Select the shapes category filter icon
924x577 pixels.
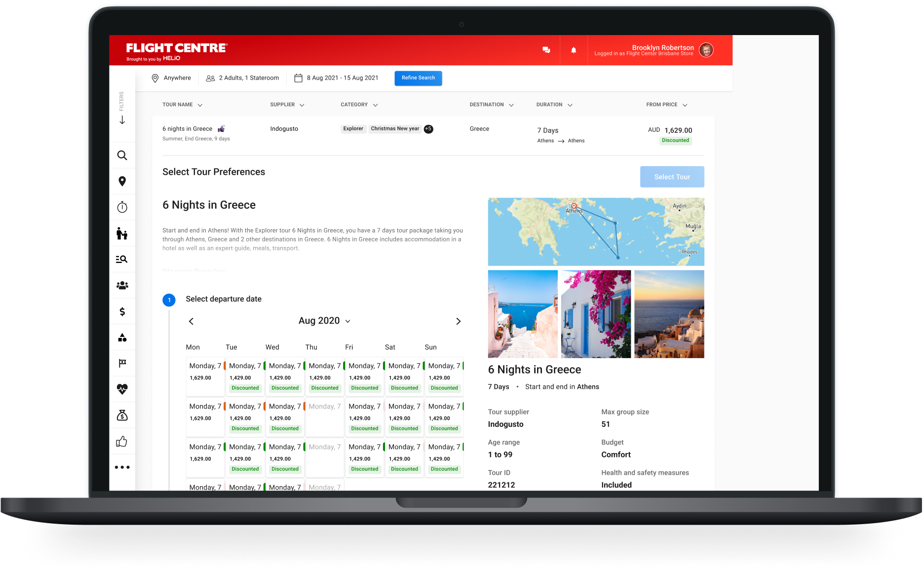click(x=122, y=337)
